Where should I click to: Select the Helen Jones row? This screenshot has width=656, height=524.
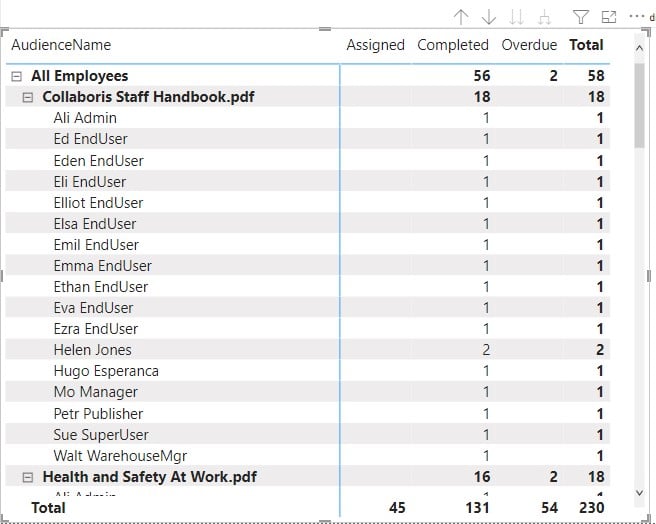(x=92, y=350)
